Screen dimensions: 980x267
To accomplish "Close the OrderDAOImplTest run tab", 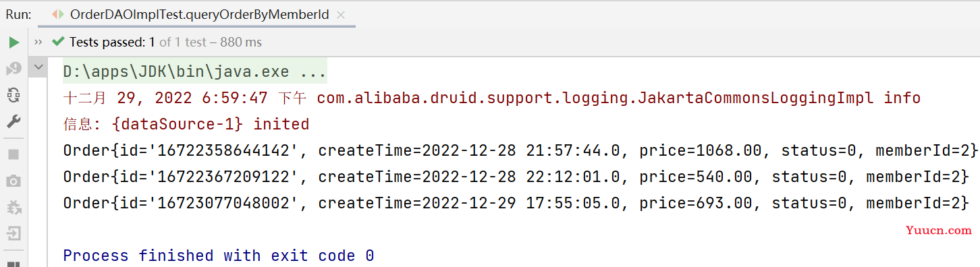I will (341, 15).
